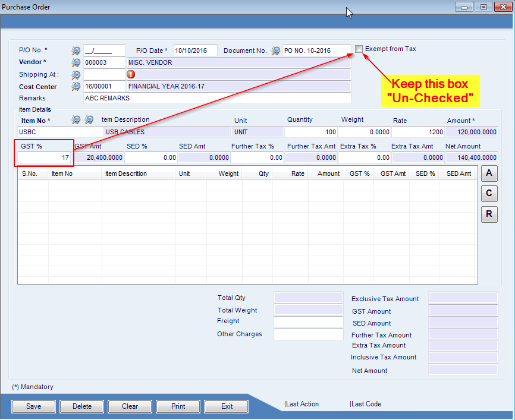Open Shipping At lookup search icon
This screenshot has height=420, width=515.
76,75
